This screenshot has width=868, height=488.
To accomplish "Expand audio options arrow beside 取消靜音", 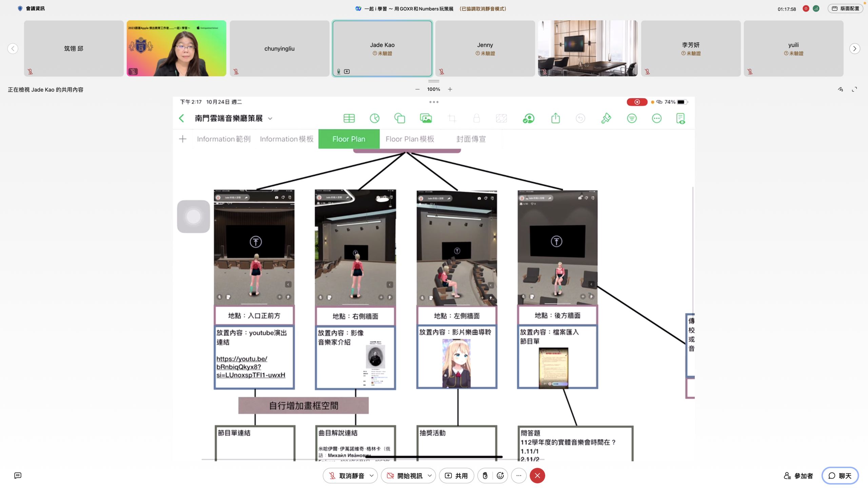I will tap(372, 475).
